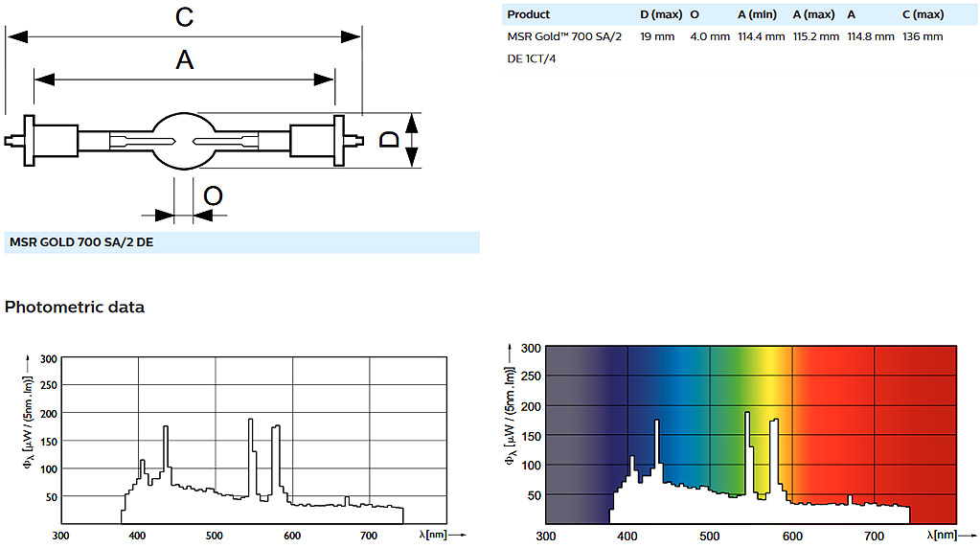
Task: Select the '114.8 mm' table cell
Action: tap(871, 36)
